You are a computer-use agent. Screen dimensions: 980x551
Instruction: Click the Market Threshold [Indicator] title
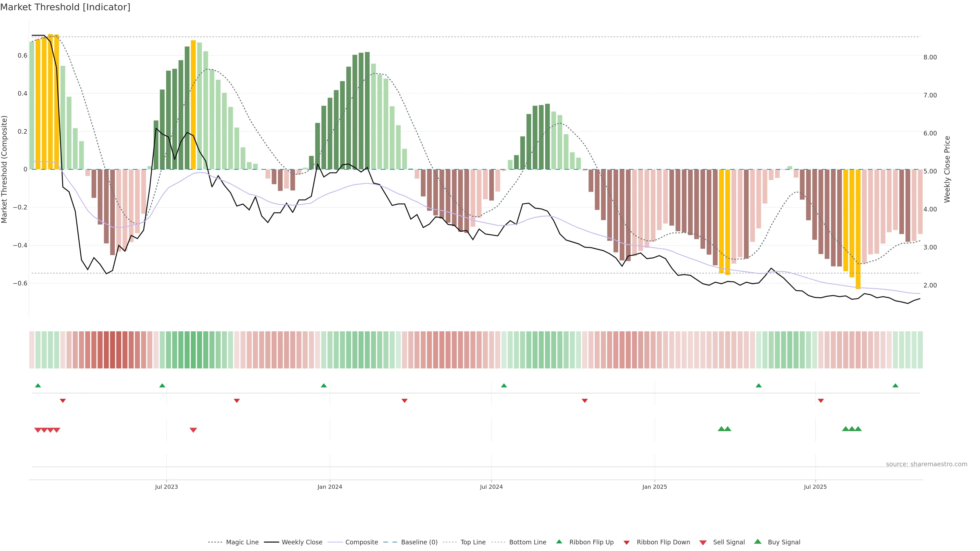pos(65,7)
